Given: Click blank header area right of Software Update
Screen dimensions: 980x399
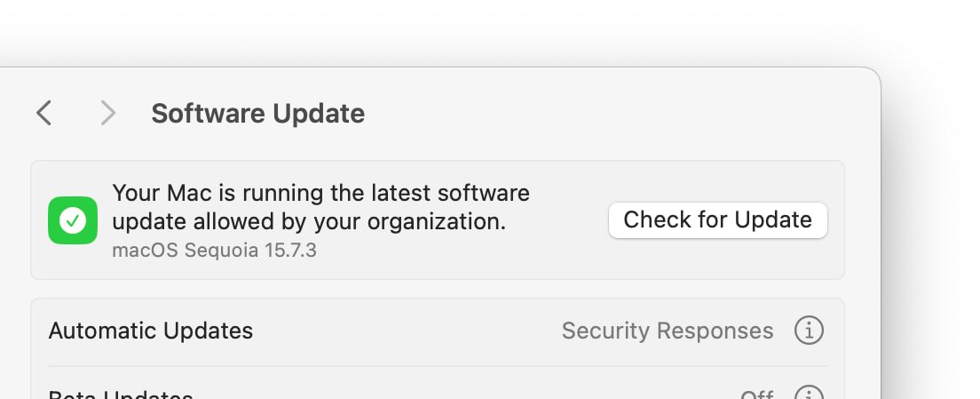Looking at the screenshot, I should 604,113.
